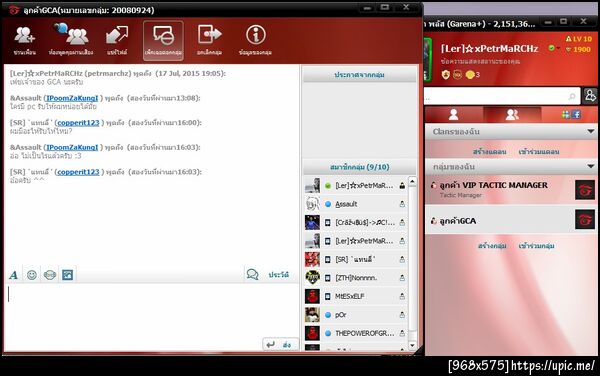
Task: Open the ลูกค้าGCA group in Garena+ list
Action: 511,220
